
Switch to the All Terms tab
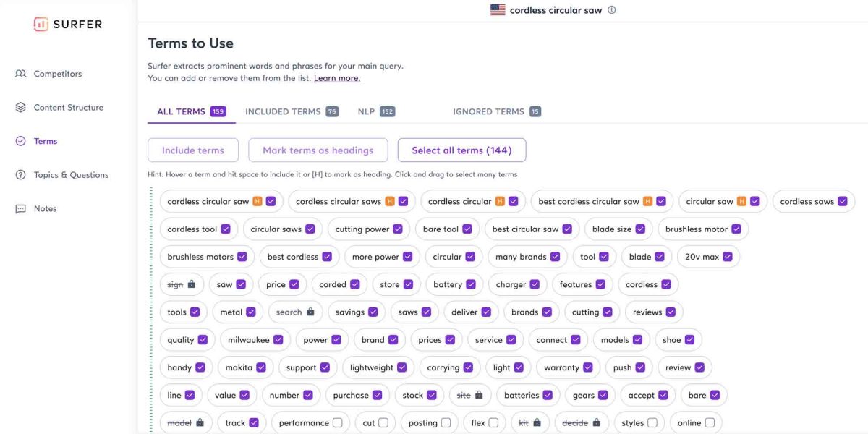point(191,111)
